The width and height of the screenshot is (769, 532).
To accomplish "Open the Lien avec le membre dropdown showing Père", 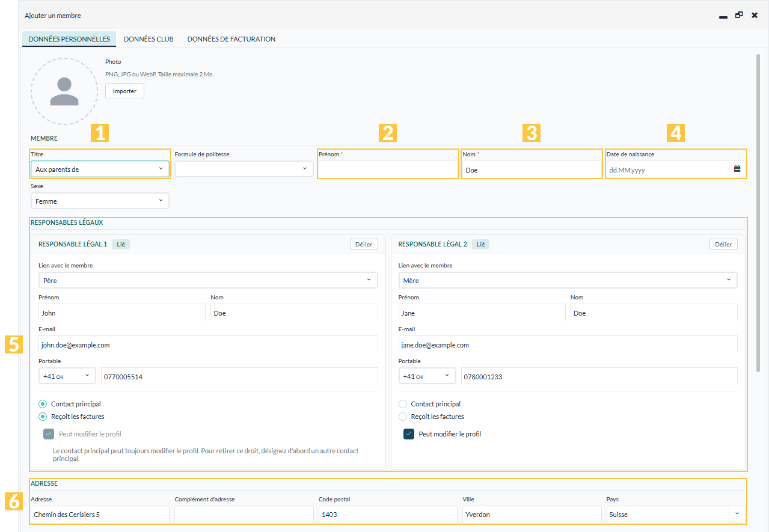I will [208, 280].
